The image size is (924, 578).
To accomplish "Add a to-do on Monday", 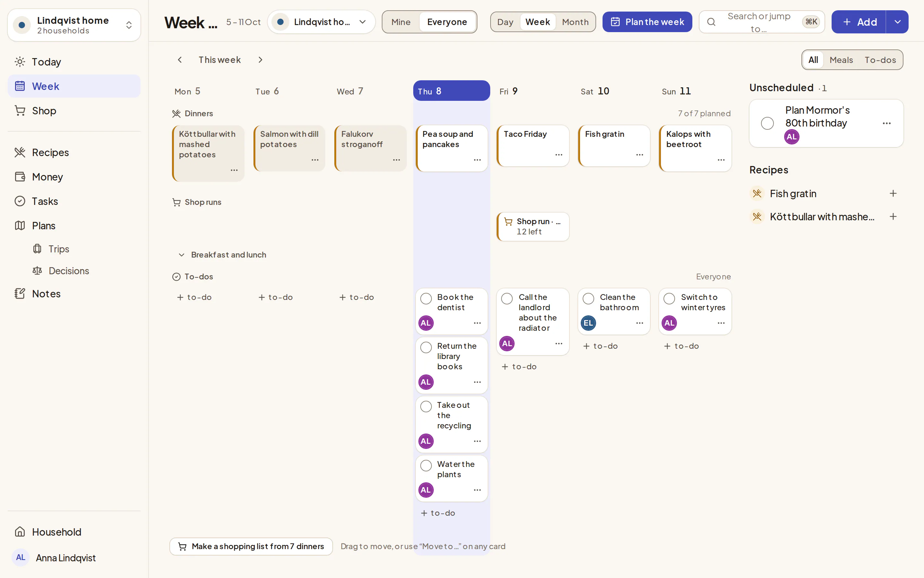I will tap(194, 297).
